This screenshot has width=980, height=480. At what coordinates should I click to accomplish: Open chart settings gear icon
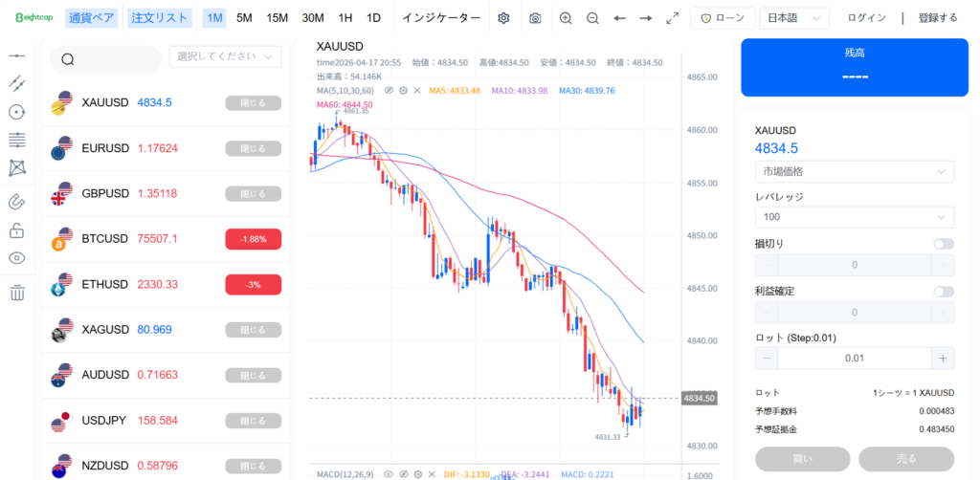(x=504, y=18)
